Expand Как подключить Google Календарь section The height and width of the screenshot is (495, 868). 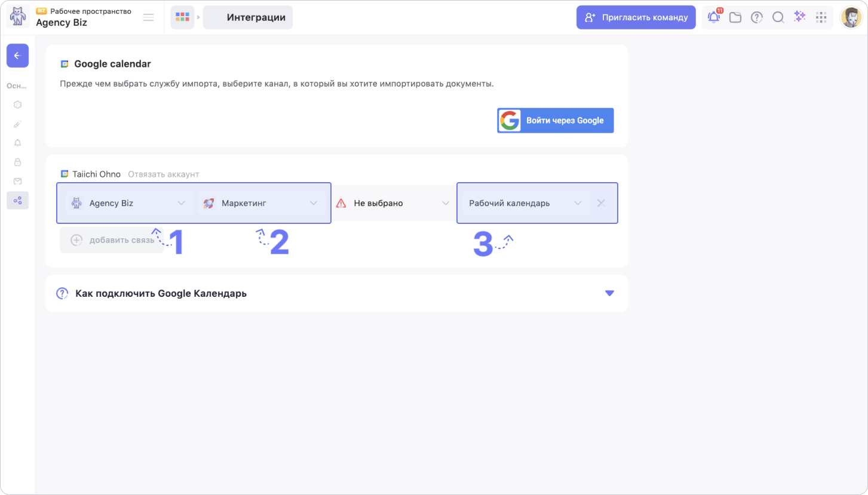pos(609,293)
